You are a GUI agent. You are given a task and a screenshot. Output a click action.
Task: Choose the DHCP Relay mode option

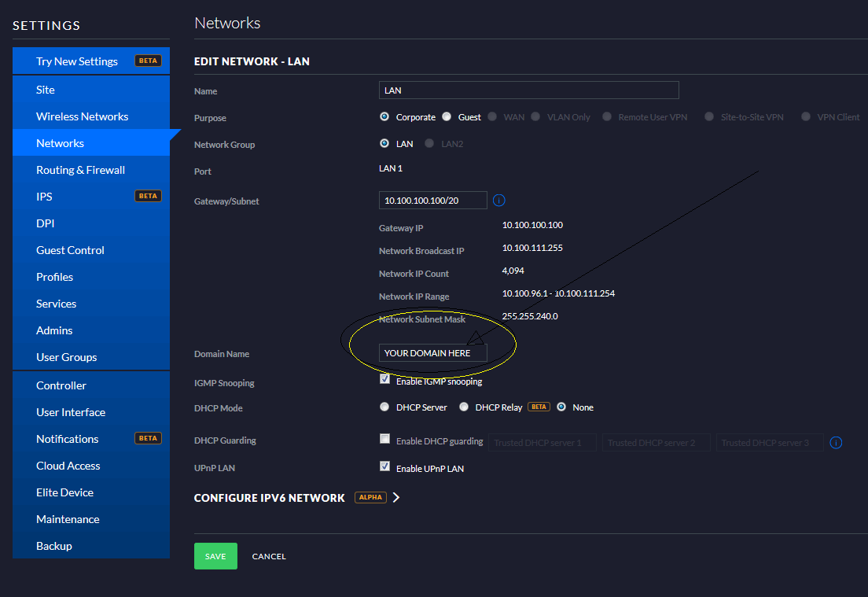tap(464, 407)
